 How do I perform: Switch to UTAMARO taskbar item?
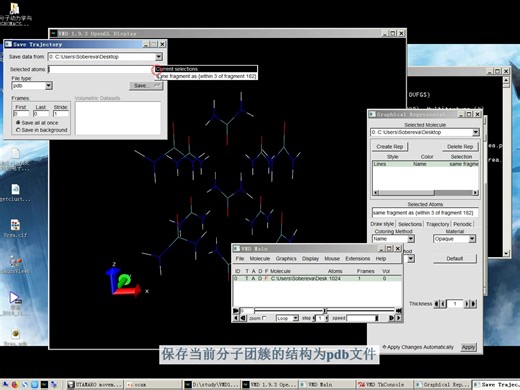pyautogui.click(x=95, y=384)
